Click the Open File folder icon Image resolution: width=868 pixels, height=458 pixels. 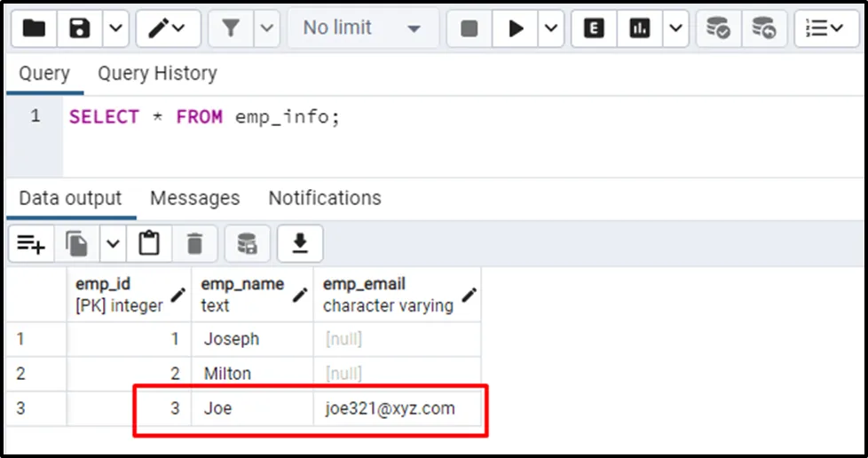click(34, 28)
